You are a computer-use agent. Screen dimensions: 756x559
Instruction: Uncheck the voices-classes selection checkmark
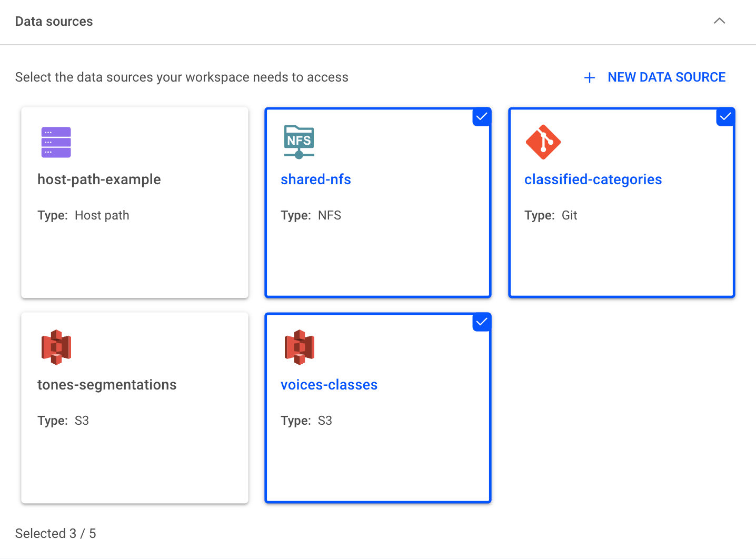(482, 322)
